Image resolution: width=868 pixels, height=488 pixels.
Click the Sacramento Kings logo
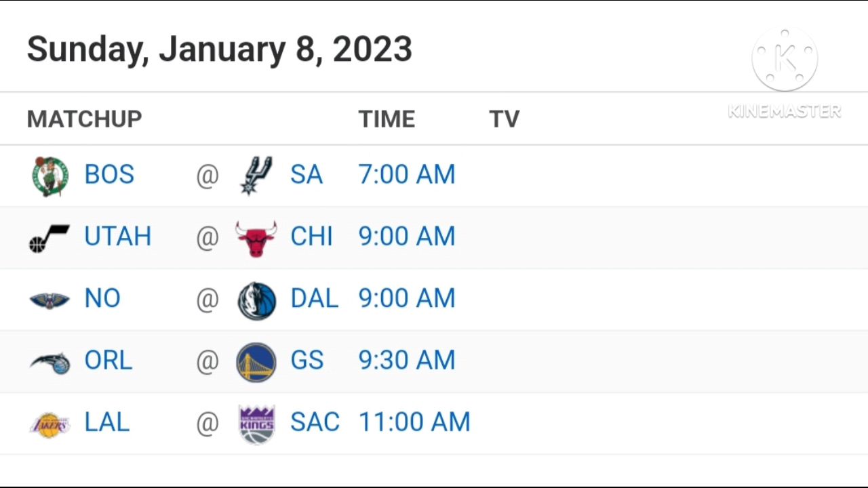click(256, 424)
